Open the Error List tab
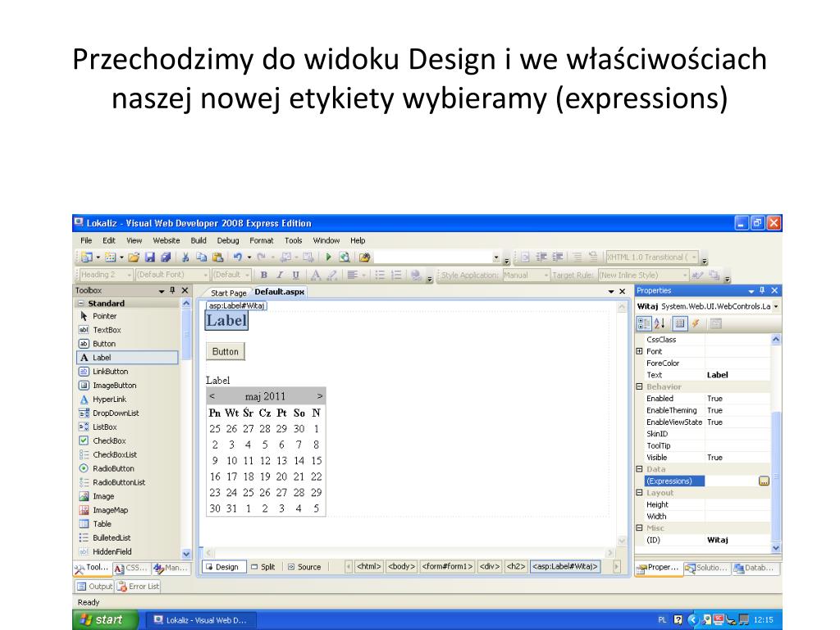 139,586
